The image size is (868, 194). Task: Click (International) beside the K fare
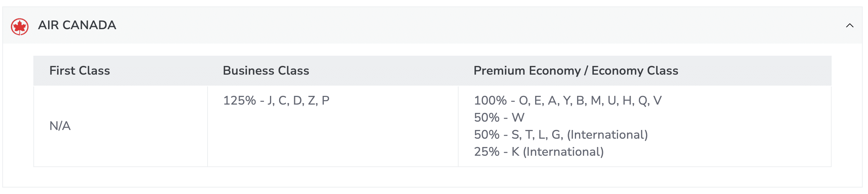[x=564, y=152]
